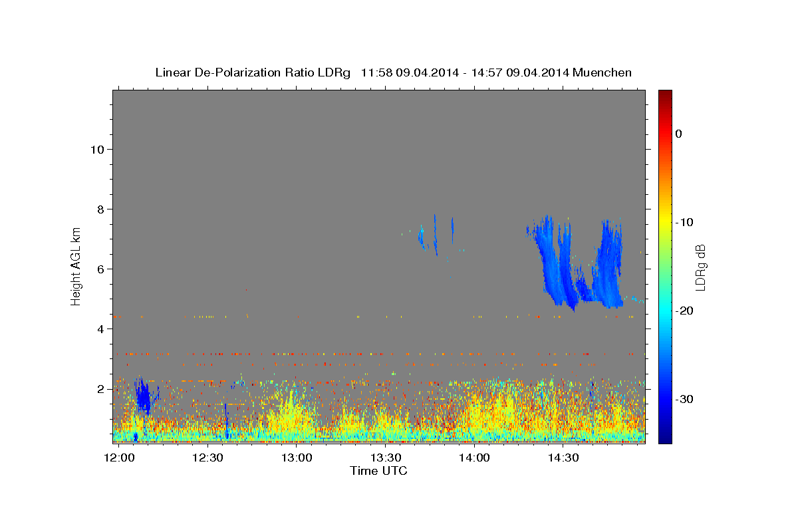Click the colorbar tick label -20

pyautogui.click(x=684, y=311)
